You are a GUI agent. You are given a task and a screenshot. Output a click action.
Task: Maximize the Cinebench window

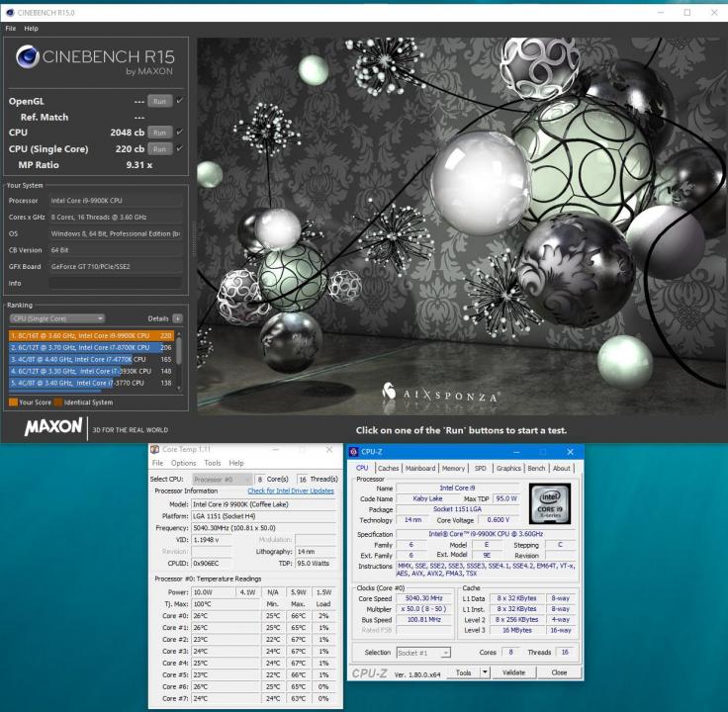point(687,13)
